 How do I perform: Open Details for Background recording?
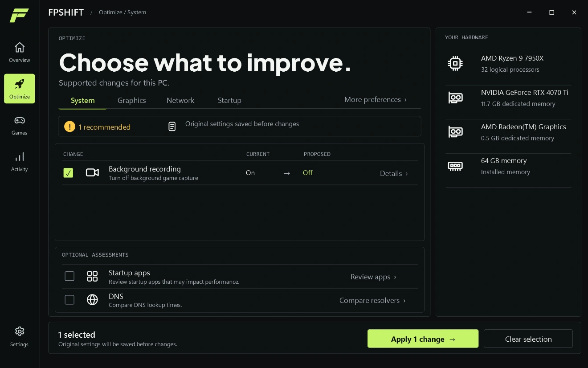(394, 173)
